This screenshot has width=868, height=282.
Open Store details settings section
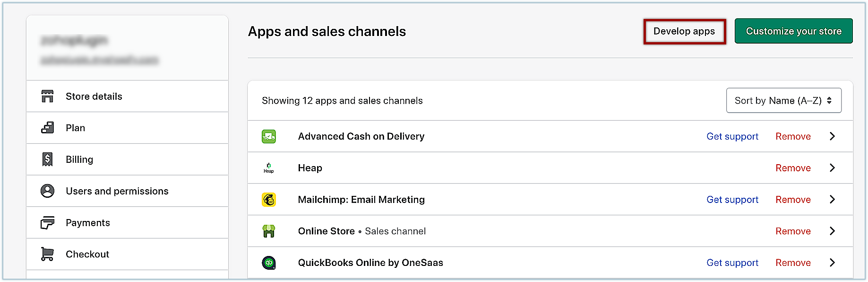pyautogui.click(x=128, y=96)
